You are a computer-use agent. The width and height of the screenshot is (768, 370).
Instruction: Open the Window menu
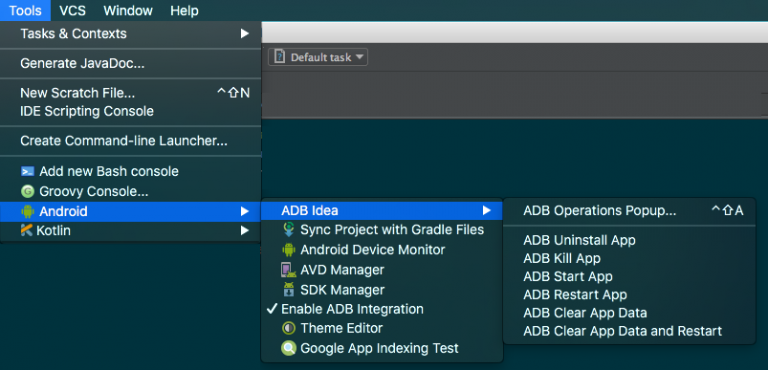click(128, 10)
